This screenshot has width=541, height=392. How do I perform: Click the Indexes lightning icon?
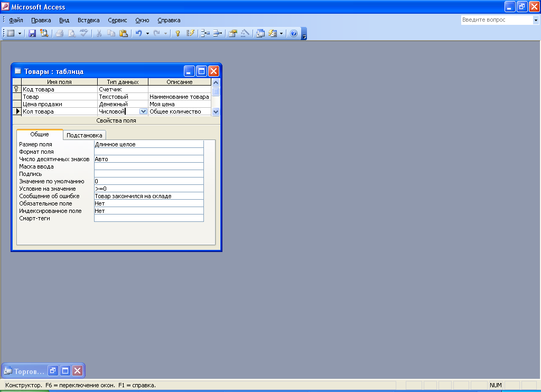(190, 33)
